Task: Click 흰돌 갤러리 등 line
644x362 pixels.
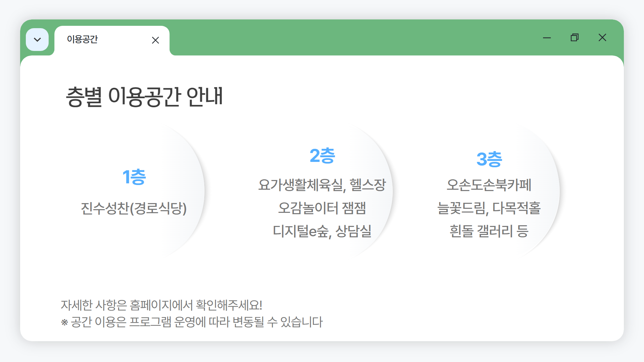Action: tap(489, 231)
